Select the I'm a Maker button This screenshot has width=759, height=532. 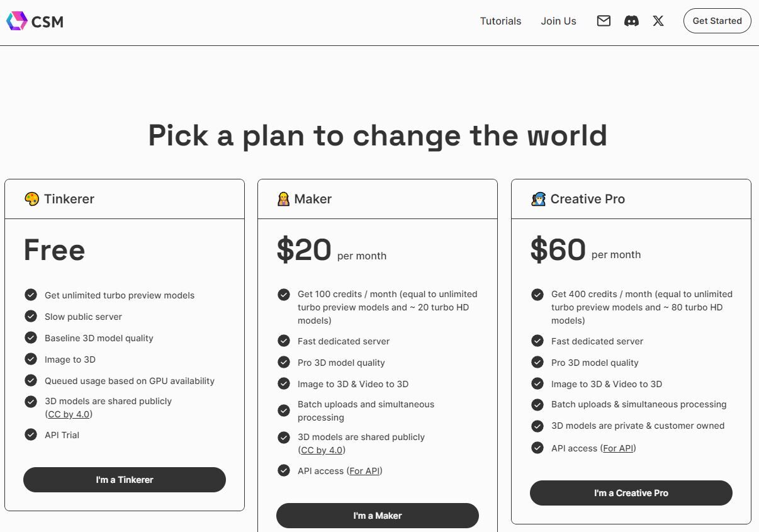point(378,516)
